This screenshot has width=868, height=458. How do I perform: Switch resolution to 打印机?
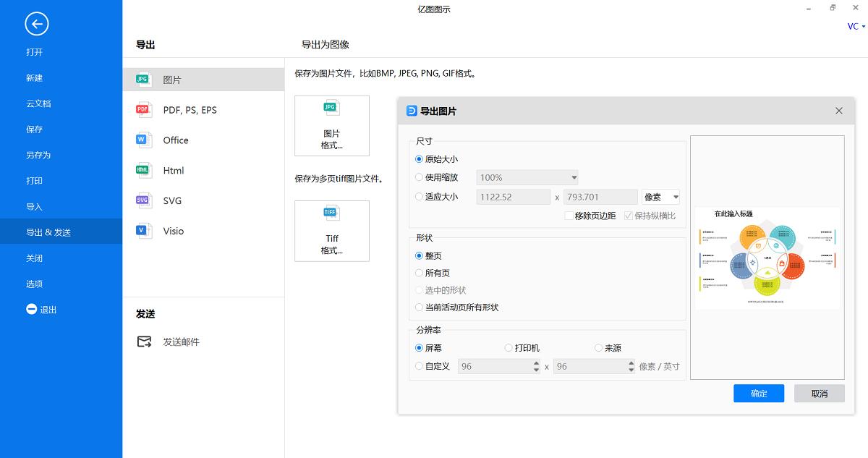tap(509, 347)
